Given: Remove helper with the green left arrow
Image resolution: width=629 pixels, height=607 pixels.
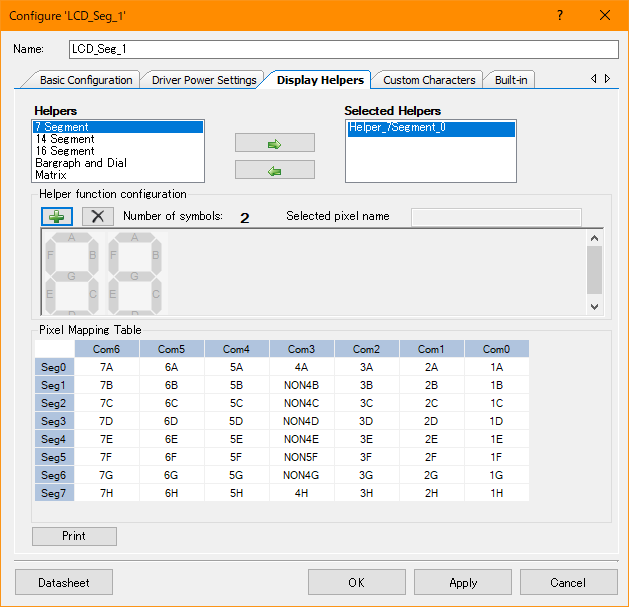Looking at the screenshot, I should (x=275, y=171).
